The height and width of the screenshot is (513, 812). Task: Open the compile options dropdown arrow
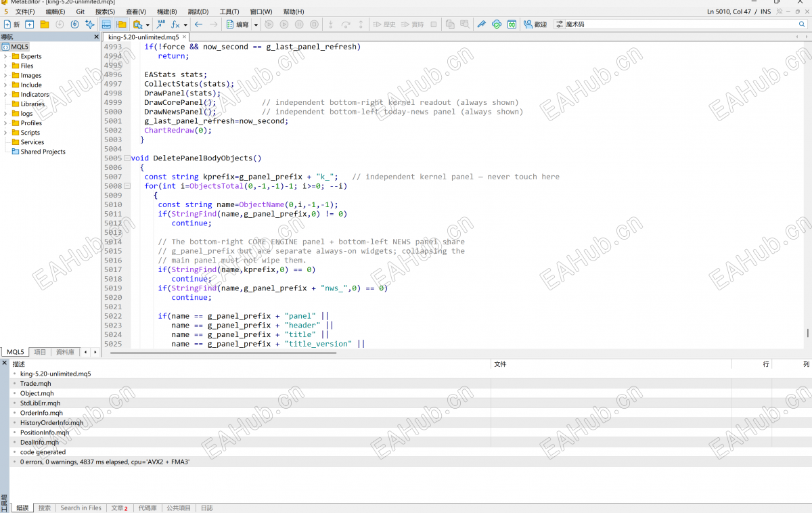pyautogui.click(x=256, y=24)
